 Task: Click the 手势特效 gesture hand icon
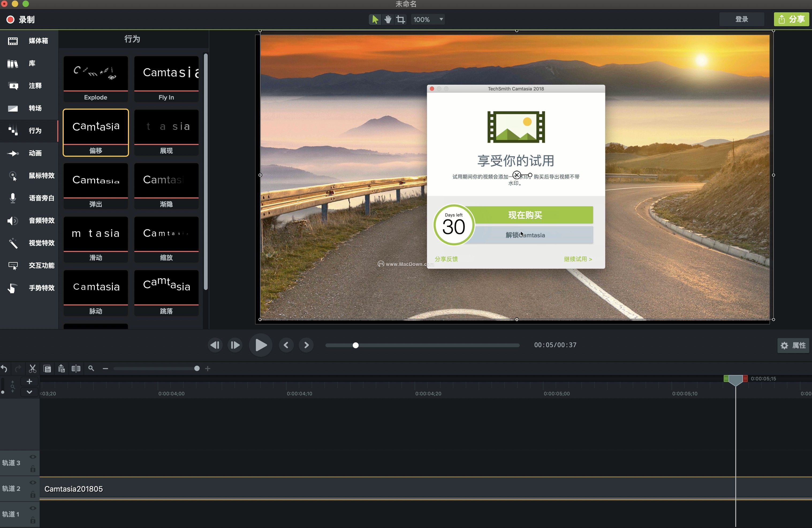click(12, 288)
